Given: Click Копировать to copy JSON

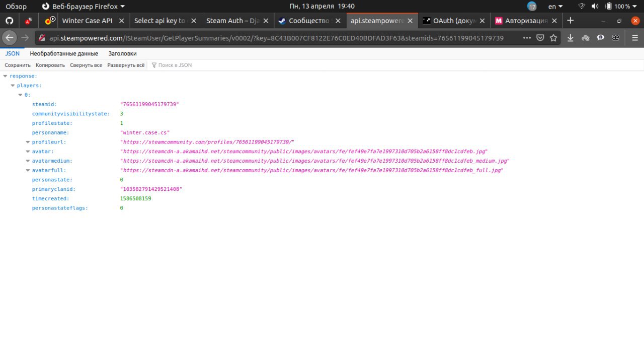Looking at the screenshot, I should pos(50,65).
